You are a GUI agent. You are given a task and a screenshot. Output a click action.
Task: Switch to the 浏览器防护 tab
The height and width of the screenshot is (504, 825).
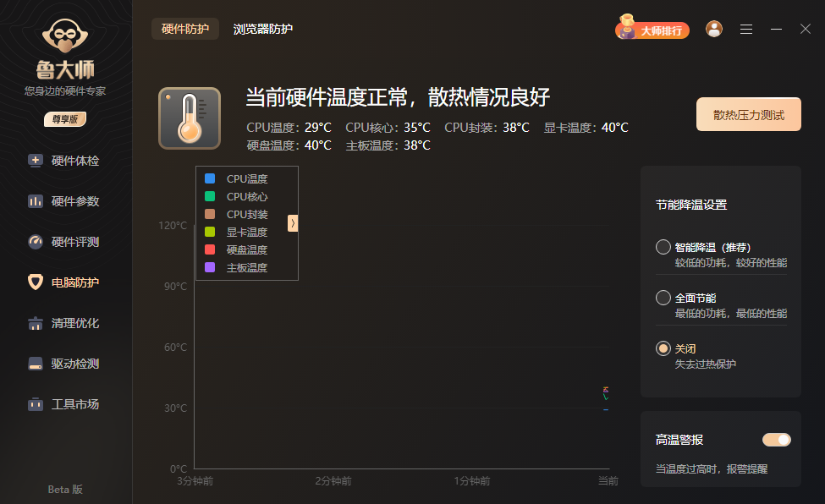tap(263, 29)
